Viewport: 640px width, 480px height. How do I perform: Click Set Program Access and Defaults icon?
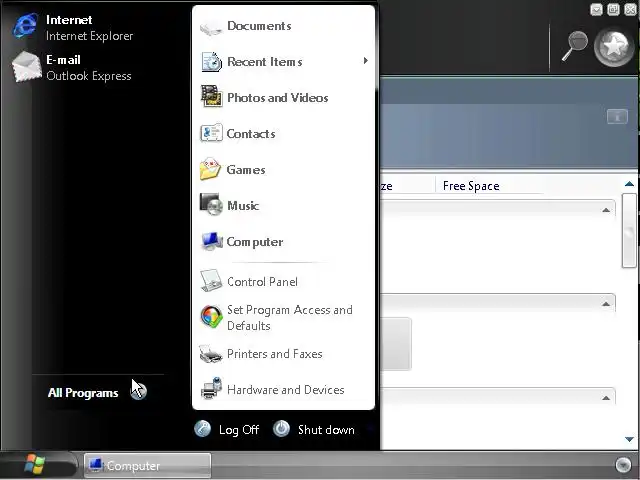[211, 317]
